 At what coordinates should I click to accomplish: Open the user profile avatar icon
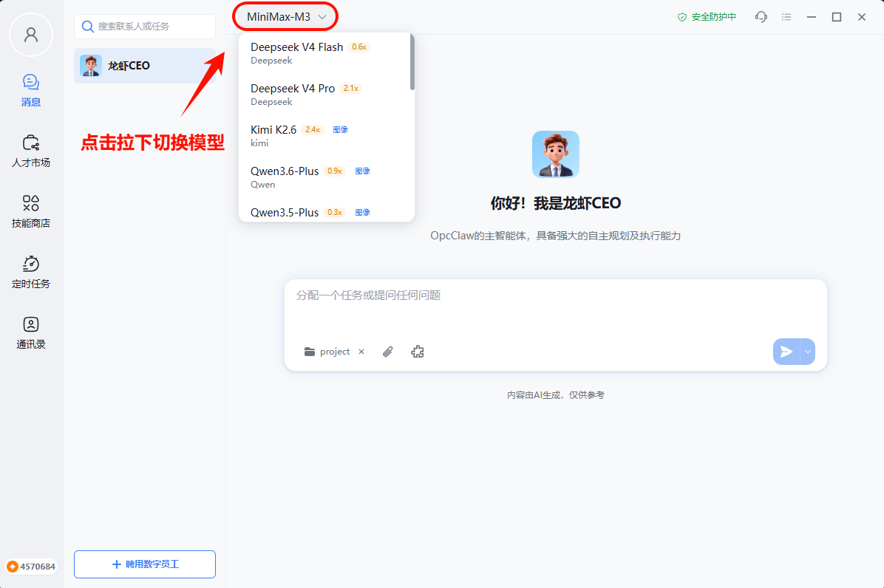pos(31,35)
